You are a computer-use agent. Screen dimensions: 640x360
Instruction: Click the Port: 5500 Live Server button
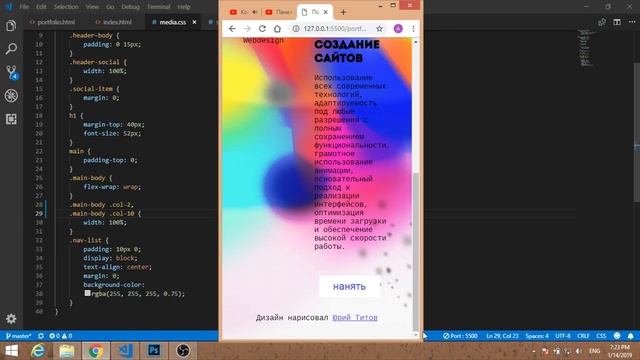click(x=460, y=336)
